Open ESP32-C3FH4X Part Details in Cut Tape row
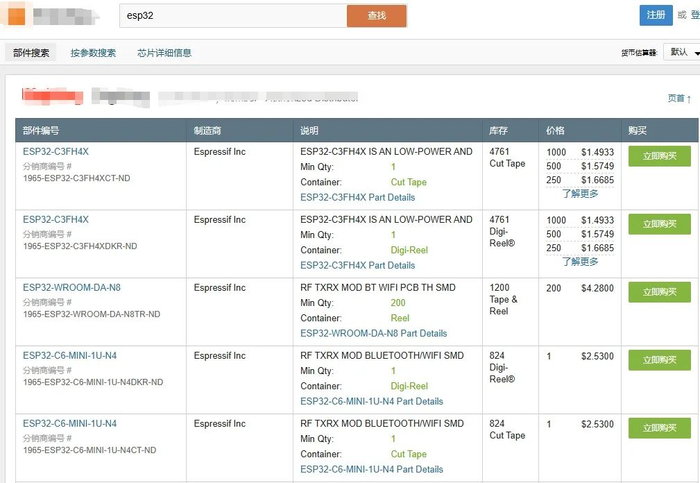 coord(358,197)
